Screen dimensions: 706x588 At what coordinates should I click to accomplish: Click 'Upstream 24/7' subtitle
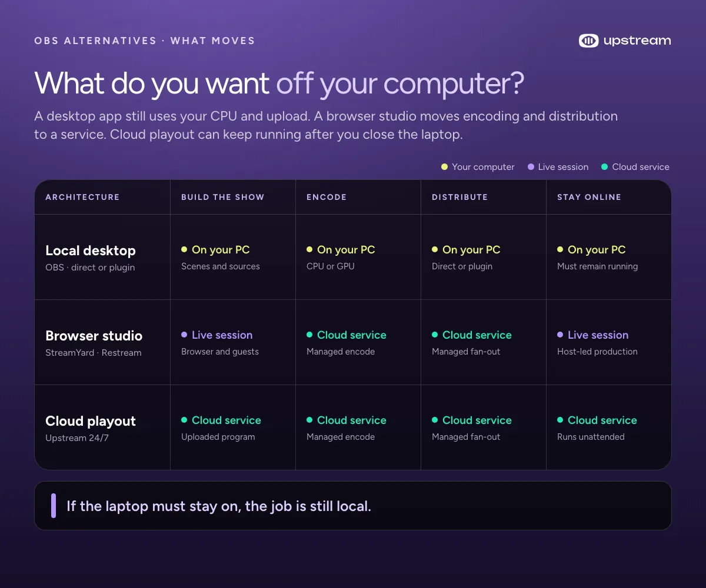point(77,438)
